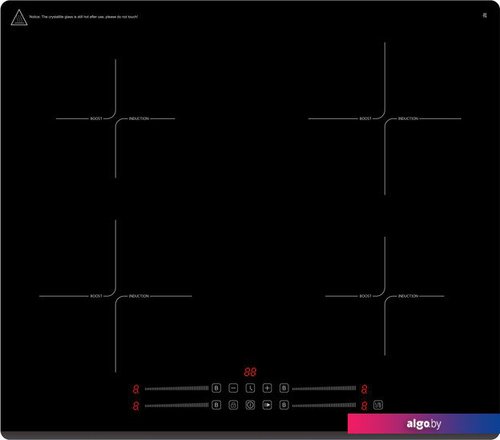Tap lower-left Boost B button
Viewport: 500px width, 440px height.
click(x=216, y=405)
